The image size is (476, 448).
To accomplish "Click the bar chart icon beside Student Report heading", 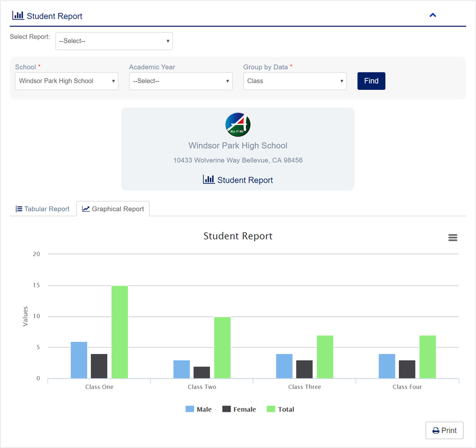I will pos(19,15).
